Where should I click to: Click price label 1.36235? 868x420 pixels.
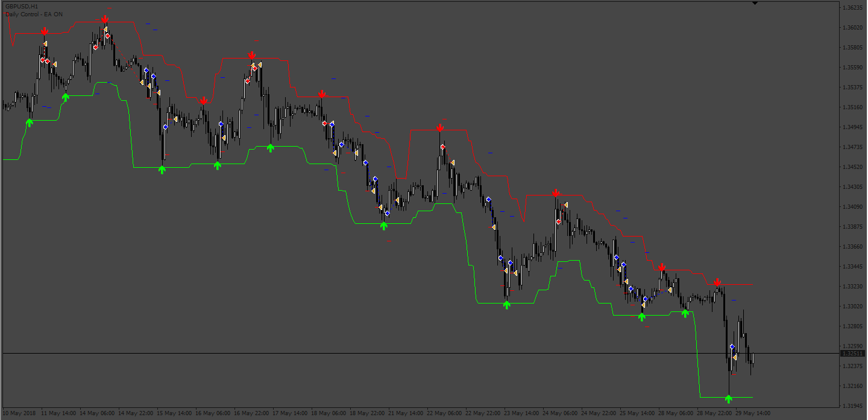pos(854,8)
